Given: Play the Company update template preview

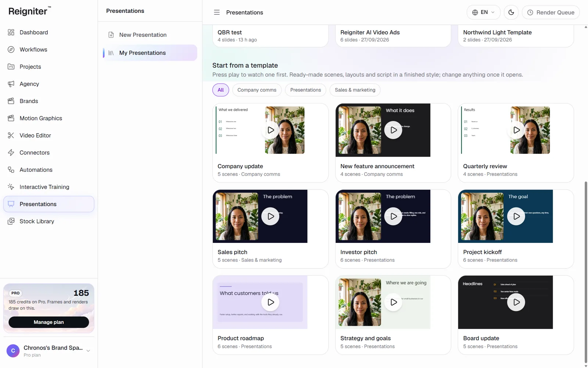Looking at the screenshot, I should tap(270, 130).
